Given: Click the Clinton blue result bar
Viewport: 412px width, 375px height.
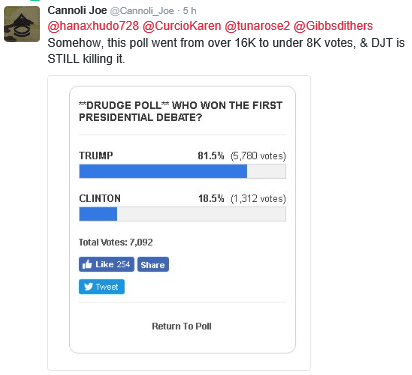Looking at the screenshot, I should point(98,214).
